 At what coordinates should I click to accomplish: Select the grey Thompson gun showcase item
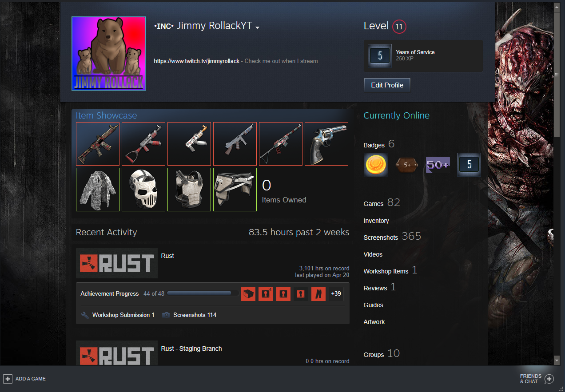point(235,144)
